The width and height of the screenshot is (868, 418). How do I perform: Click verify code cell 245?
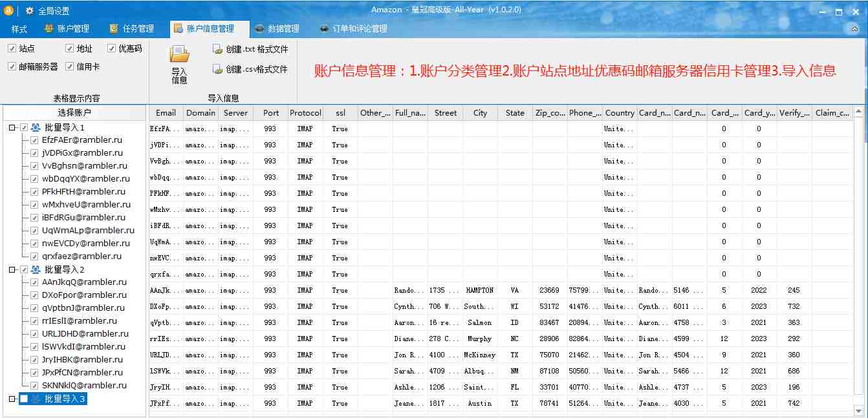coord(794,291)
